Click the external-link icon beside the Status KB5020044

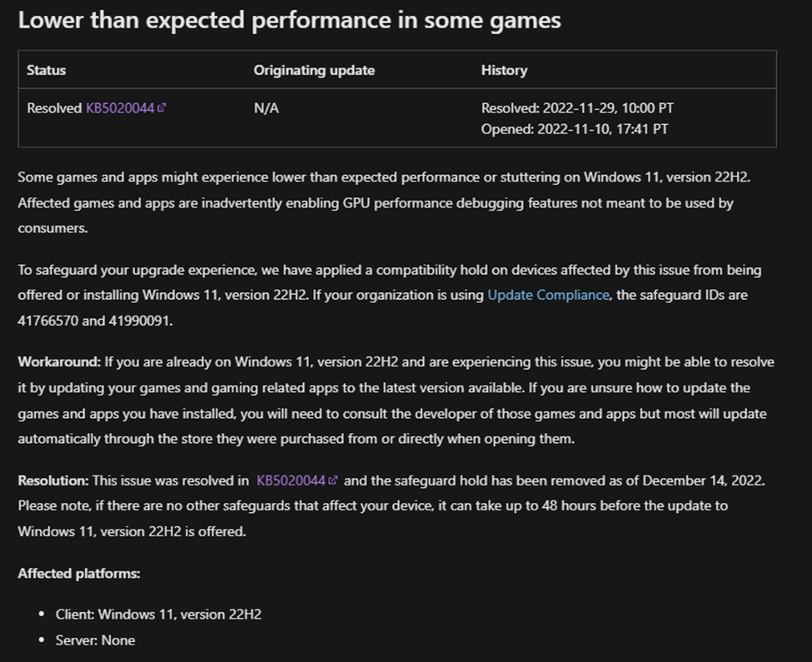point(162,107)
